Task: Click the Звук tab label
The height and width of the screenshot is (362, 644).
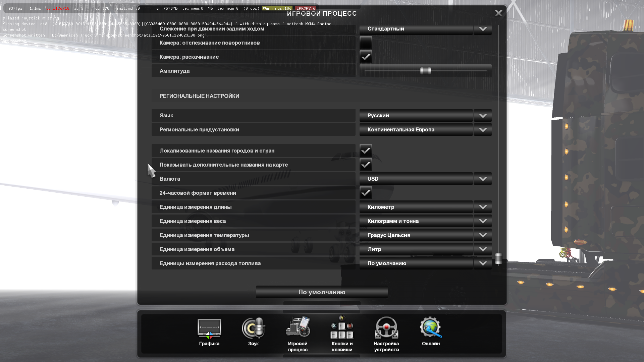Action: [x=254, y=344]
